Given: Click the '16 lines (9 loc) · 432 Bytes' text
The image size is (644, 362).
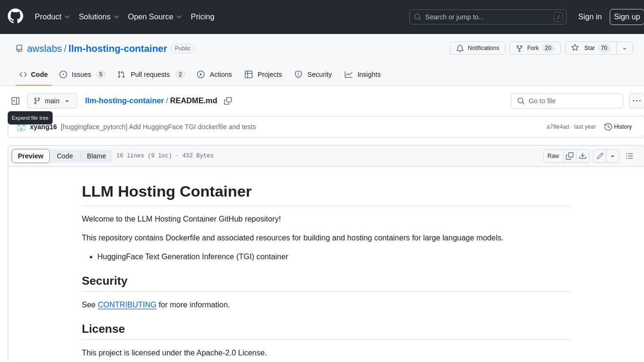Looking at the screenshot, I should [x=165, y=156].
